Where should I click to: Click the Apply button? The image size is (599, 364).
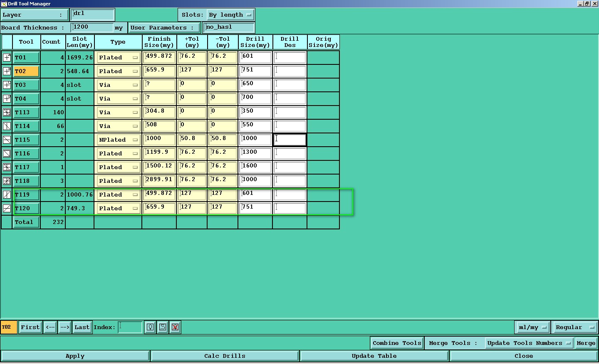75,356
